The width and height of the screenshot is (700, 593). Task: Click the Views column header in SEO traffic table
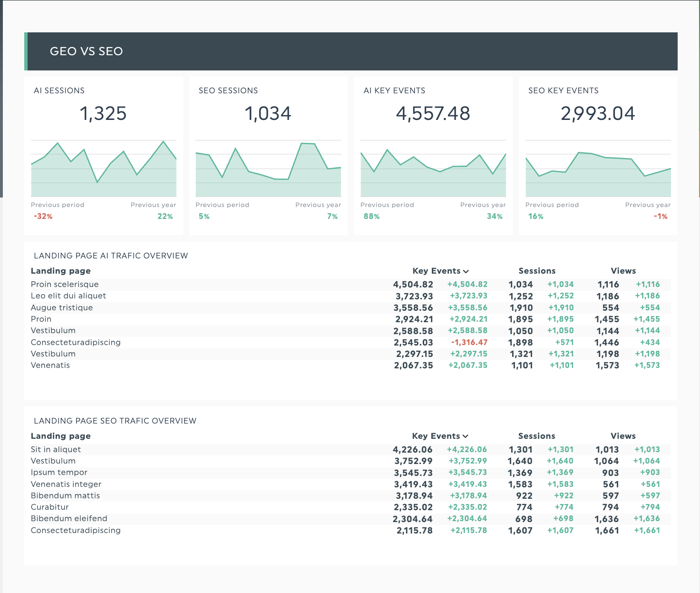coord(623,436)
